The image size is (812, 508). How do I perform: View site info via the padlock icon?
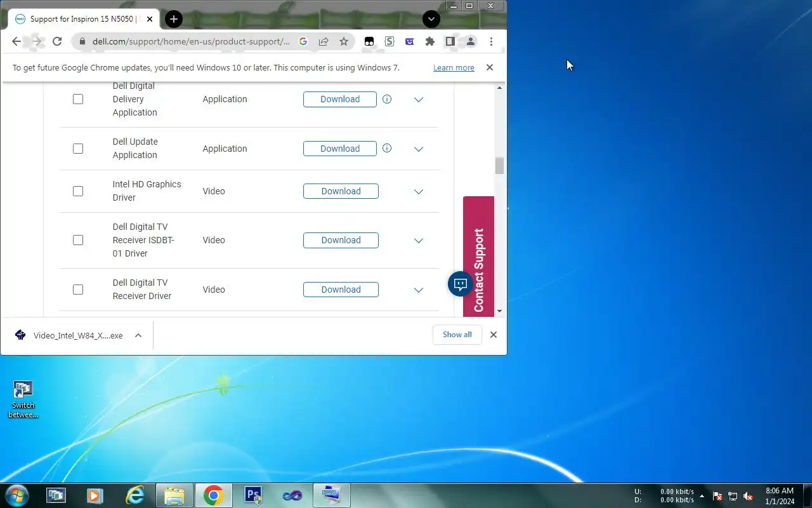click(82, 42)
